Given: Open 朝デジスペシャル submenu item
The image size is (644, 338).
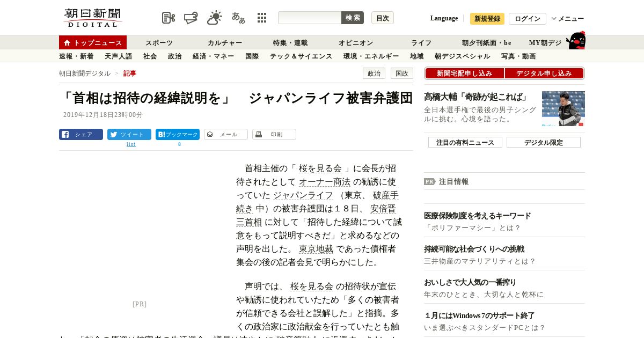Looking at the screenshot, I should point(463,56).
